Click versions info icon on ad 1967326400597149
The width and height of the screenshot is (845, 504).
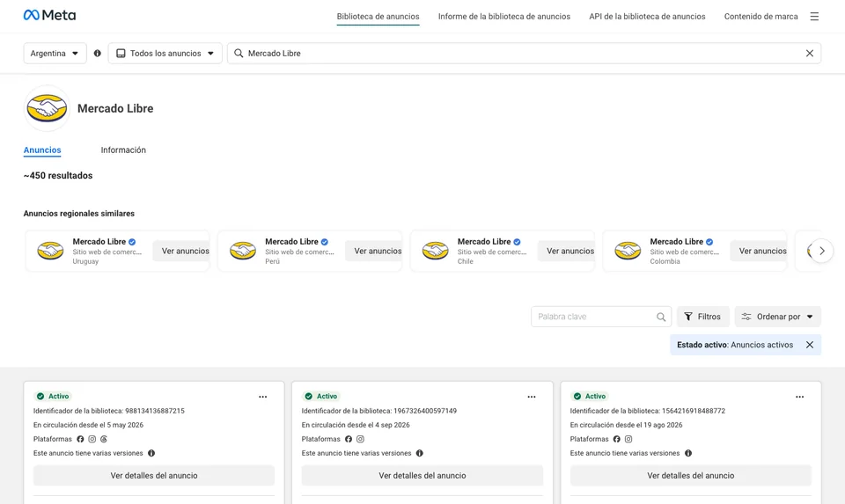[419, 453]
